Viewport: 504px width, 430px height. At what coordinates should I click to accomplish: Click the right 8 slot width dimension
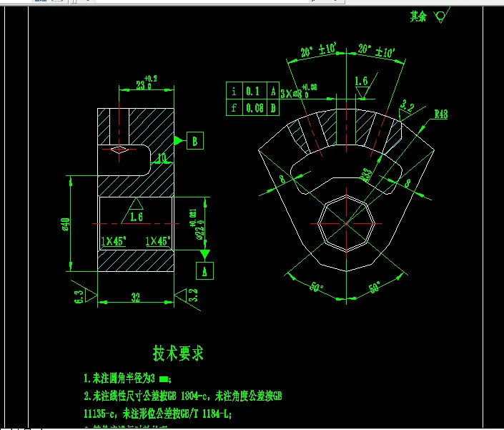coord(407,183)
